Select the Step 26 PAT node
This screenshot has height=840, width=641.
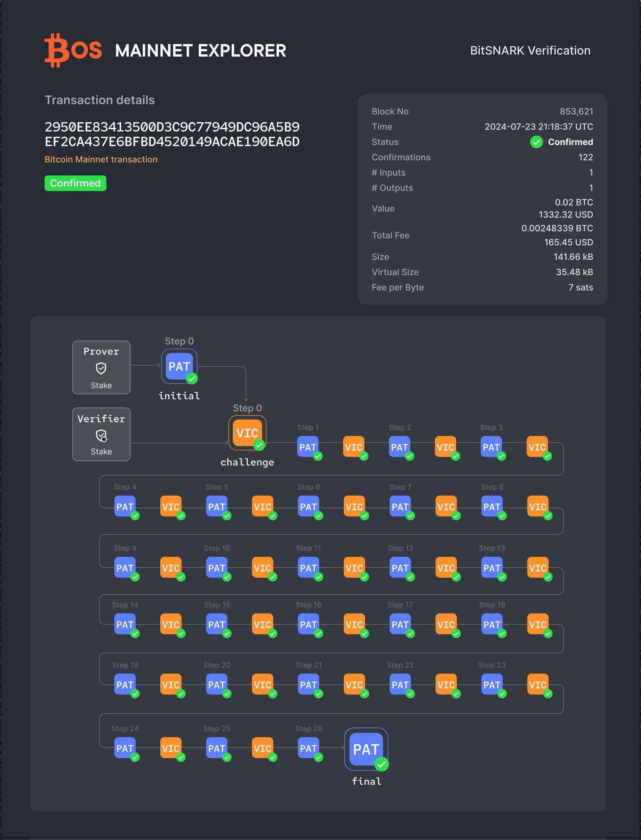308,748
